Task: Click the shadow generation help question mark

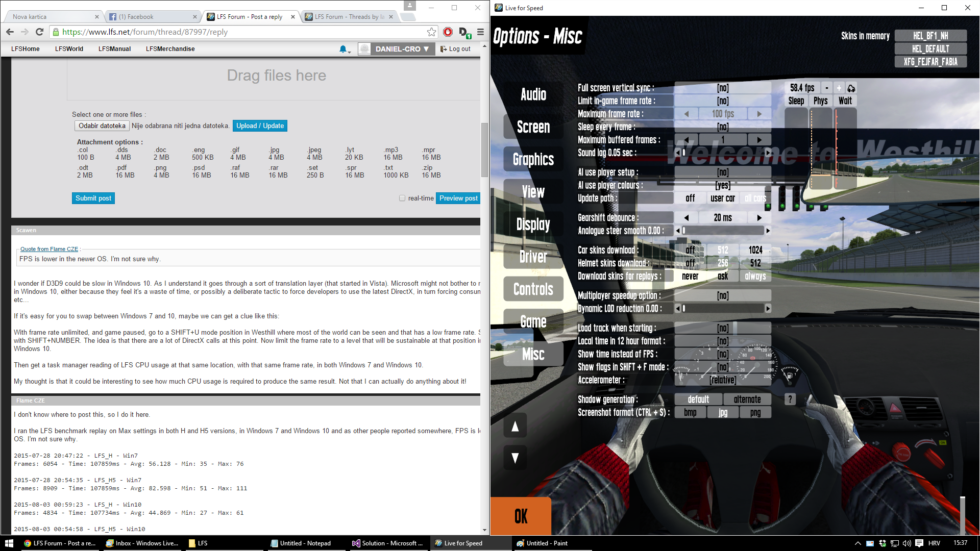Action: pos(790,399)
